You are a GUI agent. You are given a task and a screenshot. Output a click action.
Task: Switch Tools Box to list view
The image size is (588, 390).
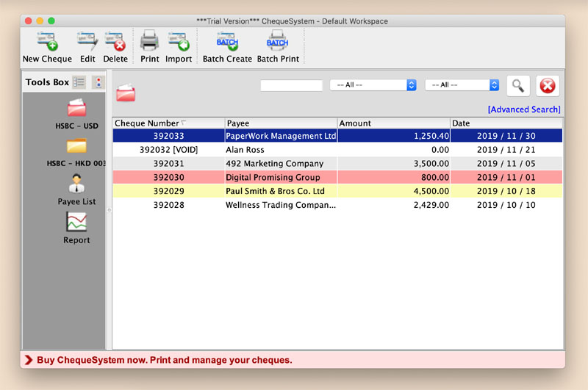pyautogui.click(x=79, y=82)
